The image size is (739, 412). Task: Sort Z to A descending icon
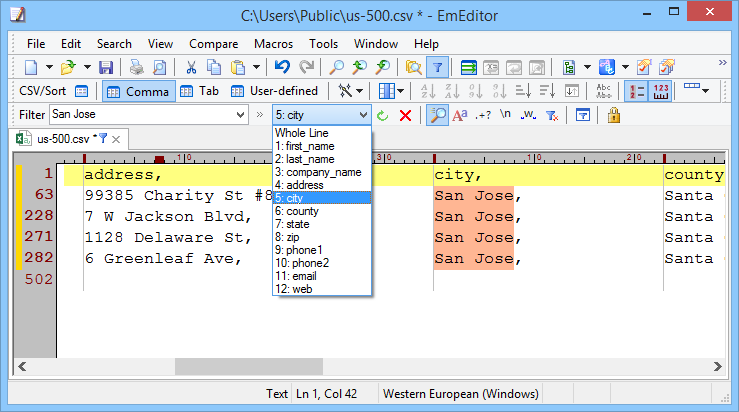point(452,91)
